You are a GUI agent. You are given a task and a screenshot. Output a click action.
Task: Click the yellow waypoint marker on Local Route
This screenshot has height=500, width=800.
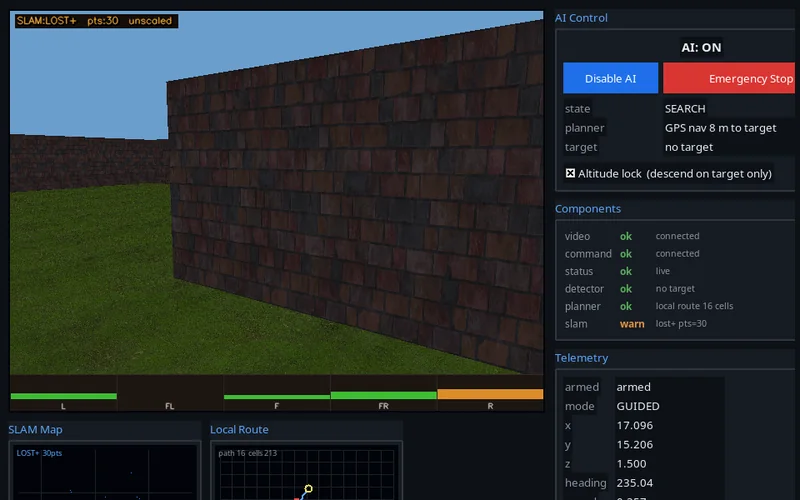[x=308, y=489]
